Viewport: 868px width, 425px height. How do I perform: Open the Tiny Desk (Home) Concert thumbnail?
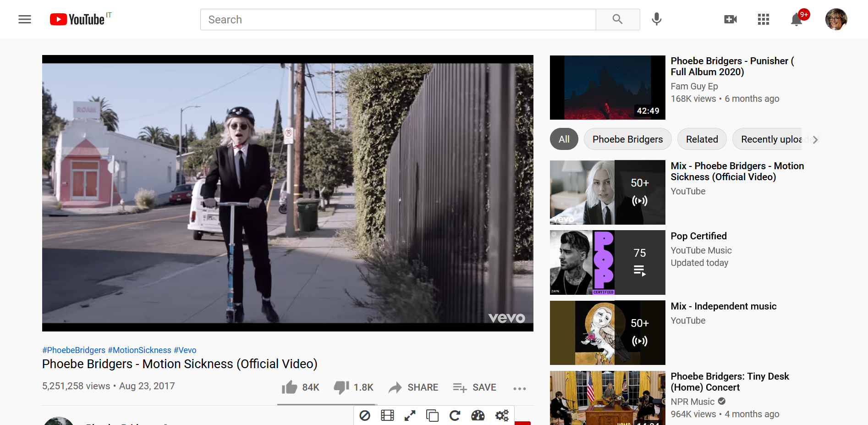[607, 398]
